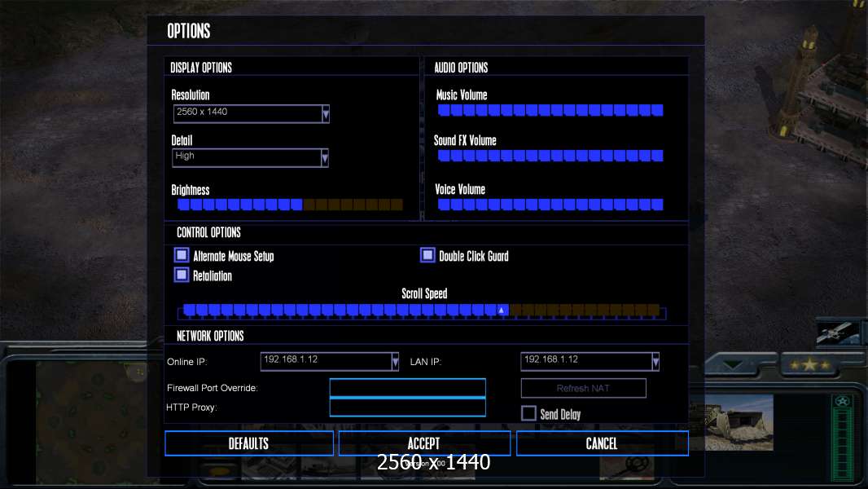Click the green chevron arrow above the HUD
868x489 pixels.
[x=733, y=365]
